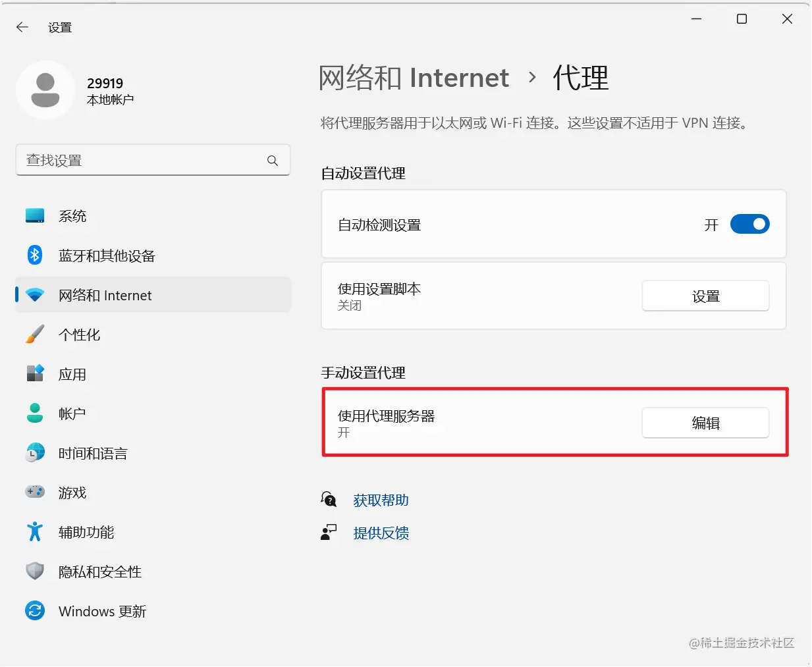This screenshot has width=812, height=667.
Task: Select the 系统 (System) icon in sidebar
Action: (34, 215)
